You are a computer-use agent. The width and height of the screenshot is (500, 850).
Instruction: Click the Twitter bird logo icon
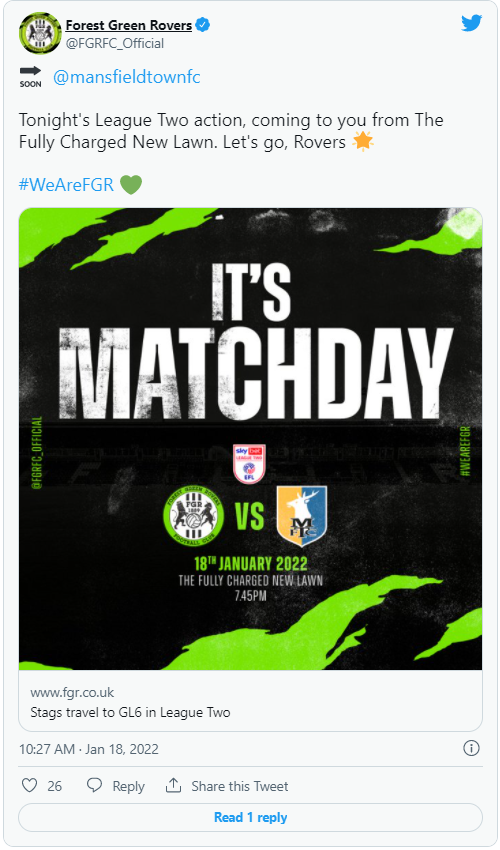(x=471, y=23)
